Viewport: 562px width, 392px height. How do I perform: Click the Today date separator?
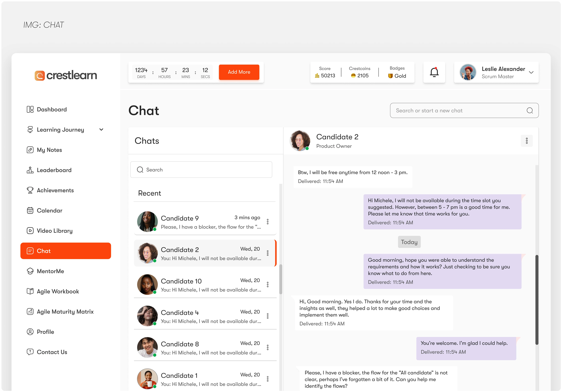point(409,242)
